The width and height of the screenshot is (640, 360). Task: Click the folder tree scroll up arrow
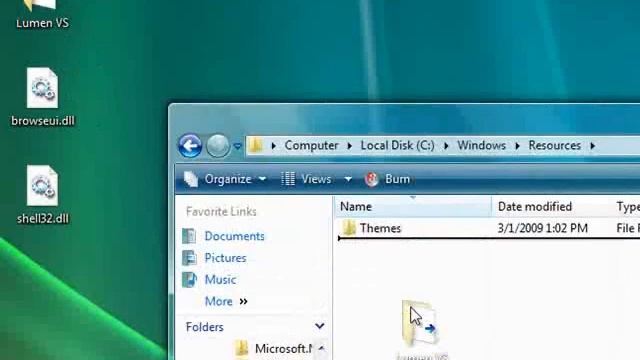pyautogui.click(x=322, y=349)
